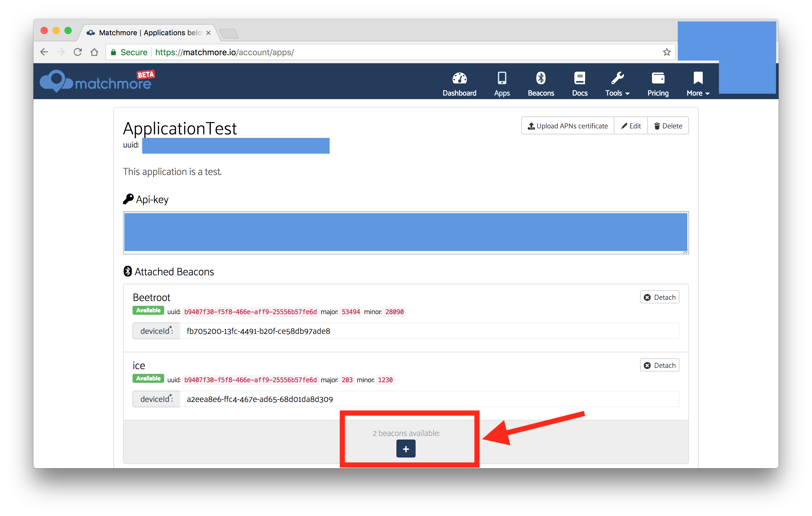Click the browser home icon
Viewport: 812px width, 516px height.
(x=94, y=52)
